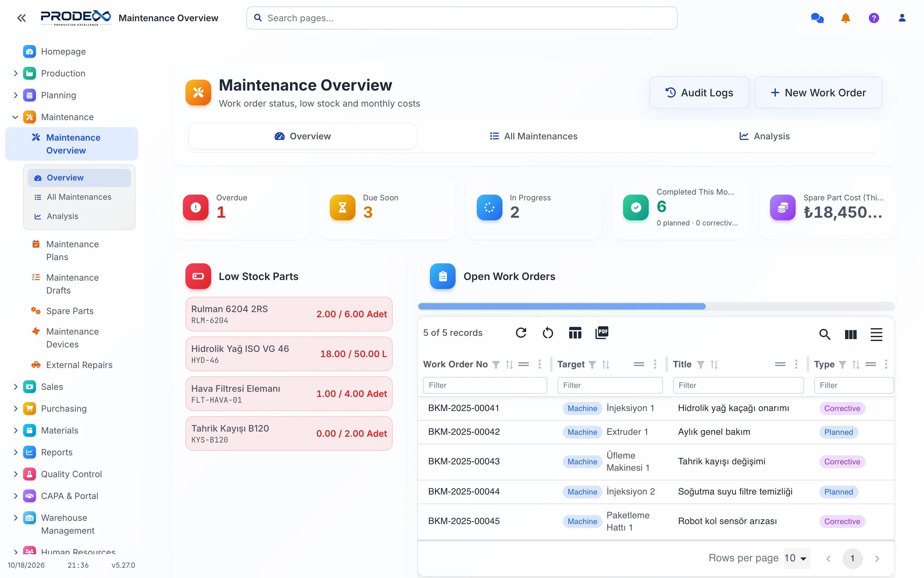Click the Work Order No filter field
Viewport: 924px width, 578px height.
click(485, 385)
